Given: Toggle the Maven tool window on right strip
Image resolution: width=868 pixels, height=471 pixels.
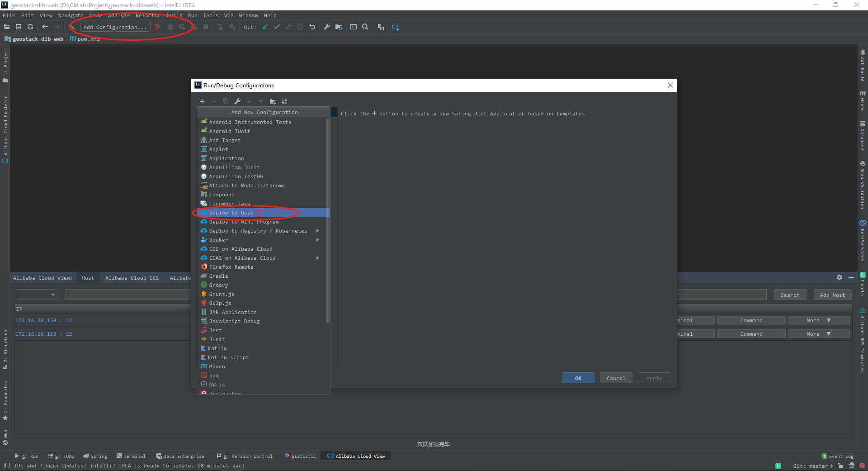Looking at the screenshot, I should tap(863, 101).
